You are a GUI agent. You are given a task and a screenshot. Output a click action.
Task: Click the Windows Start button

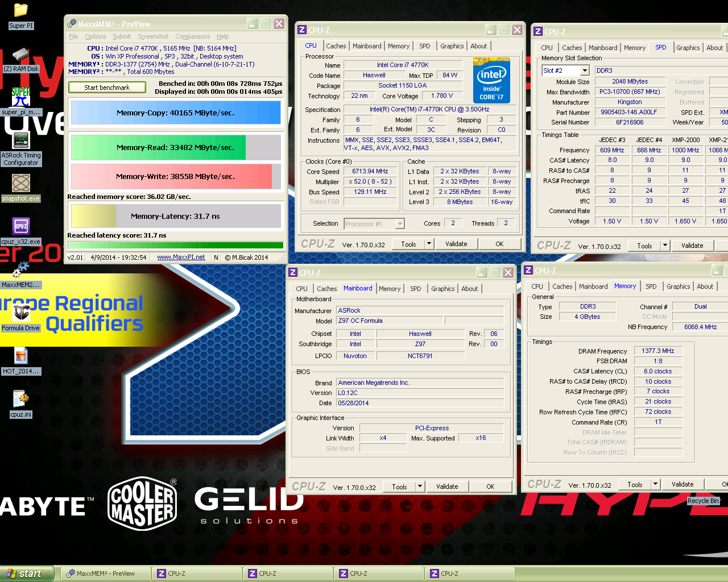click(x=27, y=573)
